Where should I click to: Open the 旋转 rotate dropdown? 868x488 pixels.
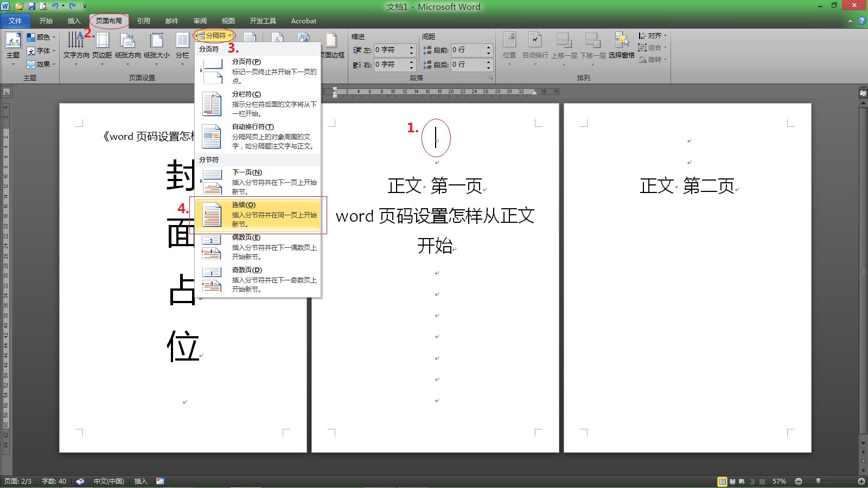pyautogui.click(x=654, y=60)
